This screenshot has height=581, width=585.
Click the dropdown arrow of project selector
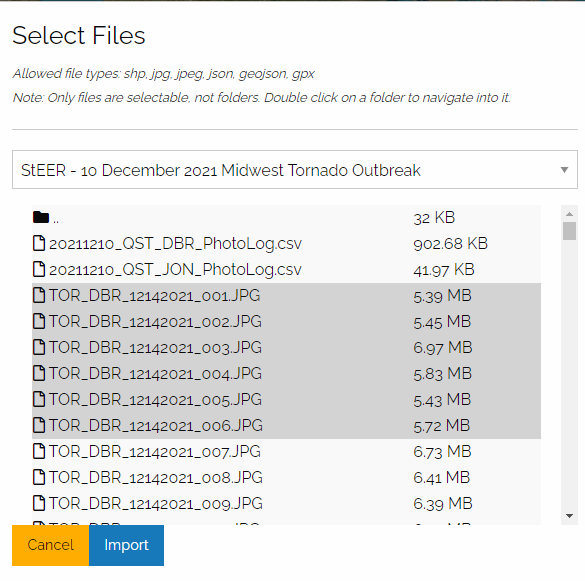click(564, 170)
